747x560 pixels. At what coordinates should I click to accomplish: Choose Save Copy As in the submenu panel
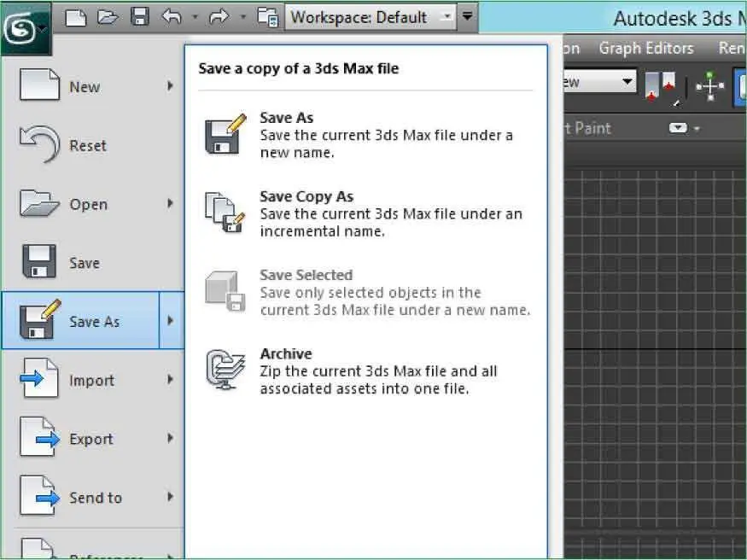point(365,213)
